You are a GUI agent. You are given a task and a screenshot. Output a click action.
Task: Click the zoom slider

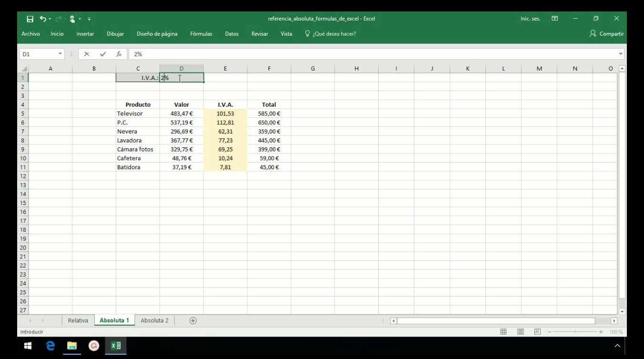pyautogui.click(x=575, y=332)
